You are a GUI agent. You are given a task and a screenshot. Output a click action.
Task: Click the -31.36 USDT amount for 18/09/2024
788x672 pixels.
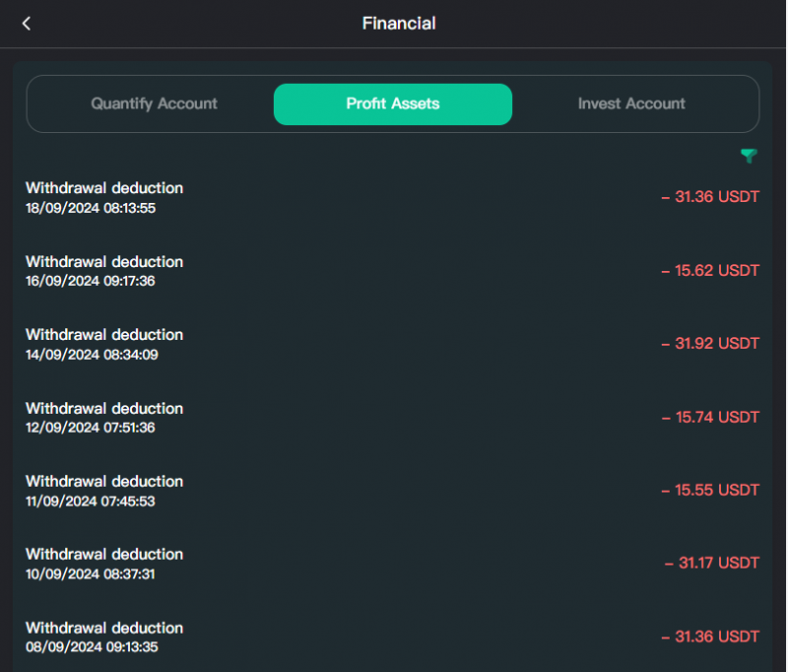click(x=710, y=197)
